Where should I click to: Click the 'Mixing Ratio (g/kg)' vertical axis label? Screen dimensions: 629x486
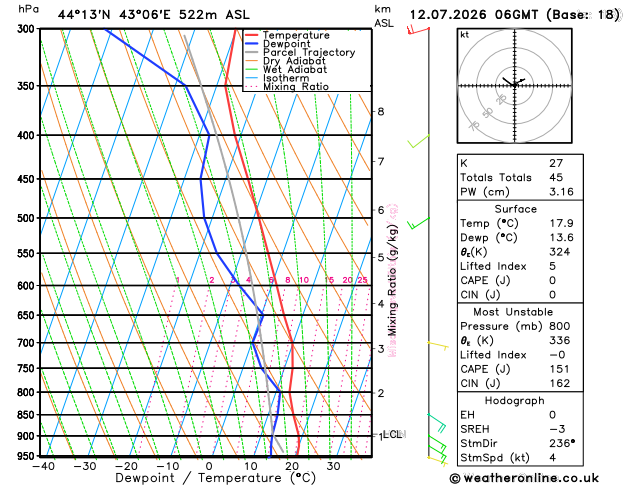point(392,280)
